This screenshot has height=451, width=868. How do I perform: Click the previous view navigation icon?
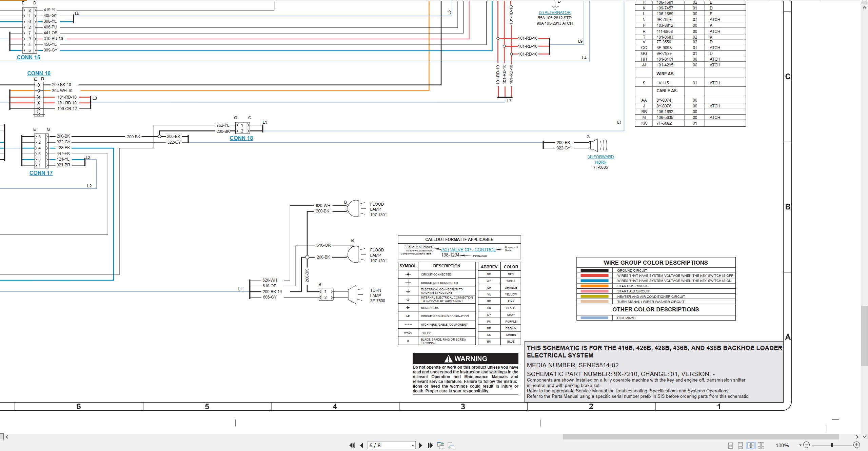(x=441, y=445)
